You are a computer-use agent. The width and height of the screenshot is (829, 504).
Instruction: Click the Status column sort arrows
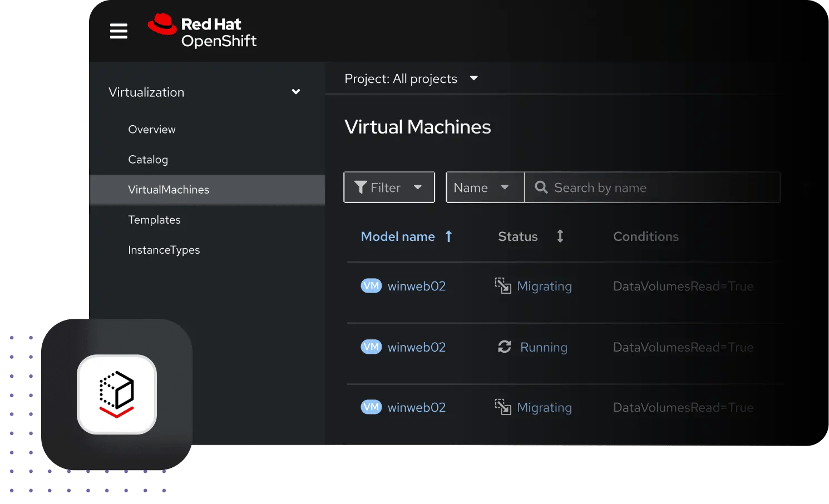tap(560, 236)
